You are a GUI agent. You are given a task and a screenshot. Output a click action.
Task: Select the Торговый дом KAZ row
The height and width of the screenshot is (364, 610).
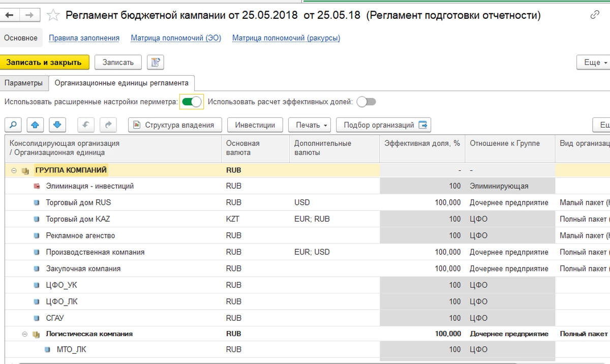click(x=78, y=219)
